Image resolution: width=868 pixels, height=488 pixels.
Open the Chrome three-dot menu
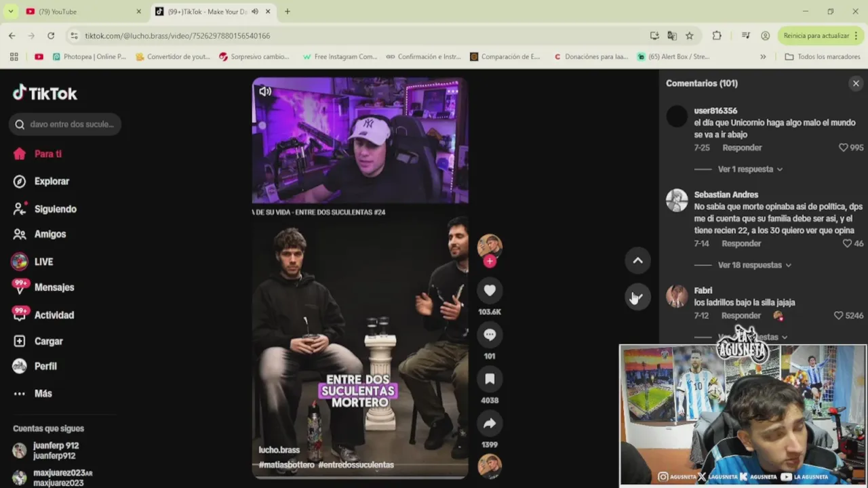click(x=857, y=35)
